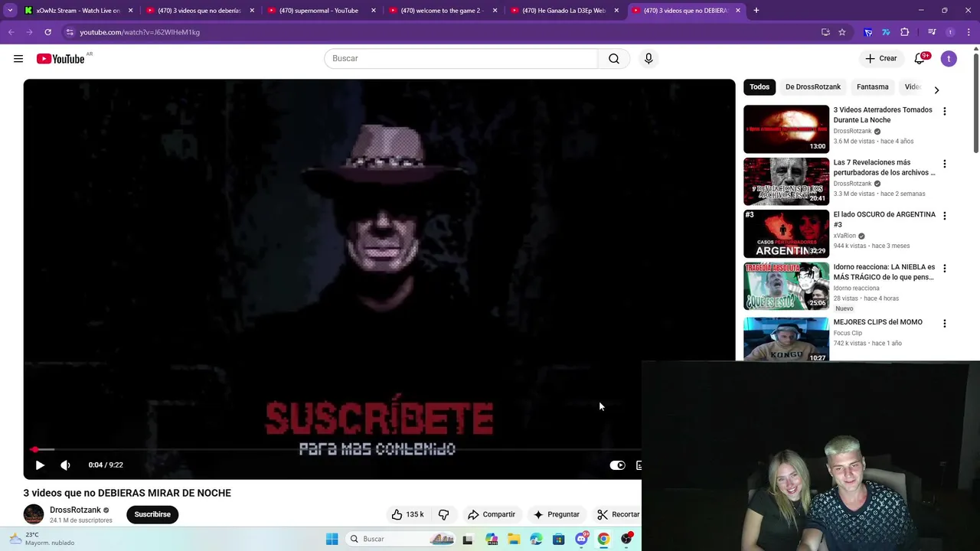Open options menu for 3 Videos Aterradores
Screen dimensions: 980x551
(945, 112)
